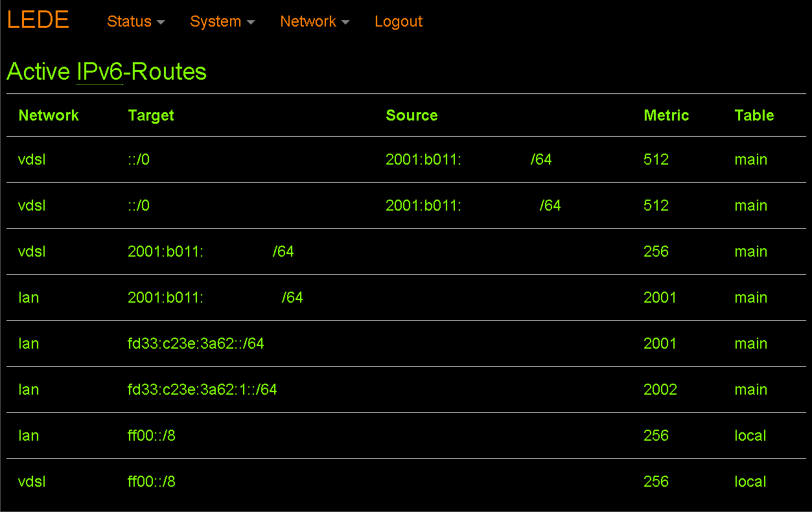Open the Status dropdown menu
This screenshot has width=812, height=512.
pos(135,21)
